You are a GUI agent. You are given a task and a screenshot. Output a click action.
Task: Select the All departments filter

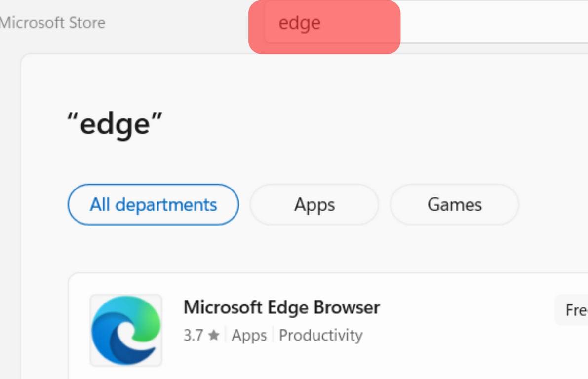153,205
